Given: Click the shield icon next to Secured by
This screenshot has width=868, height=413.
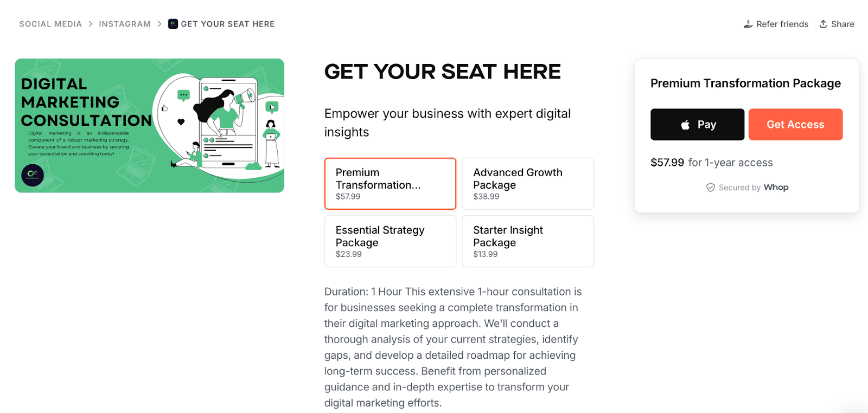Looking at the screenshot, I should (710, 187).
